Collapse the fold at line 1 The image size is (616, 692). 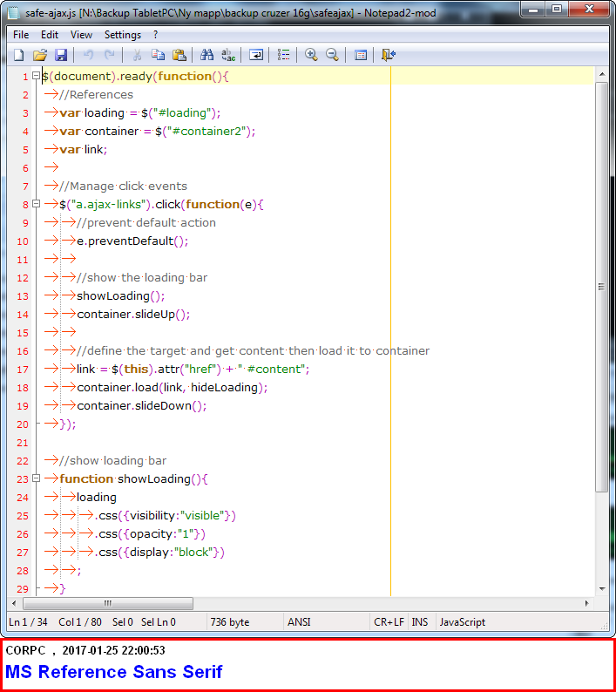[x=36, y=77]
